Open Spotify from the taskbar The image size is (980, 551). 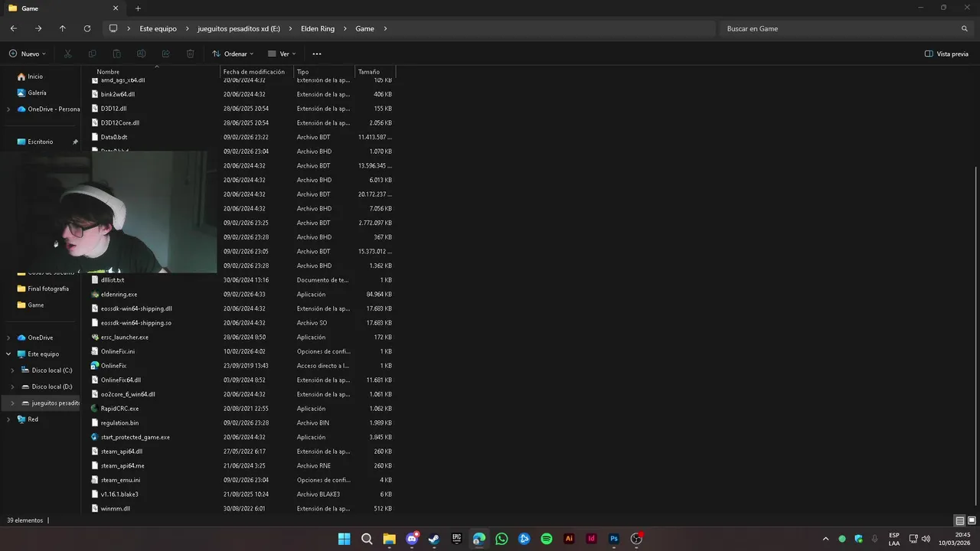(x=547, y=539)
